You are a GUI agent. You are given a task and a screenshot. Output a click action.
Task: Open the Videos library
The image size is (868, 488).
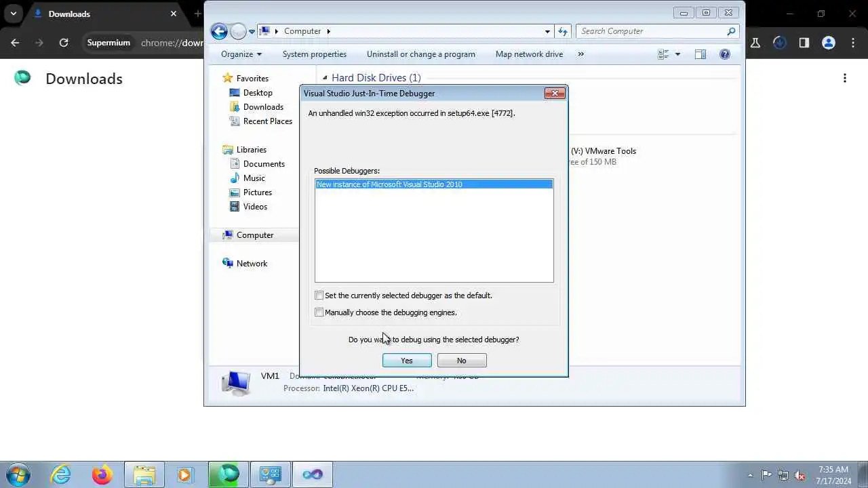255,207
